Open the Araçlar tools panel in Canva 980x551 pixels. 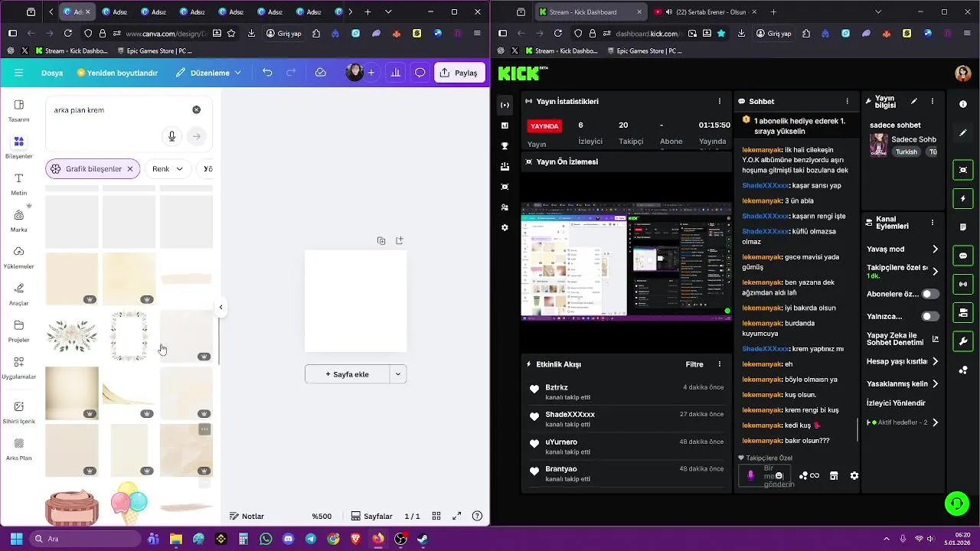coord(19,294)
